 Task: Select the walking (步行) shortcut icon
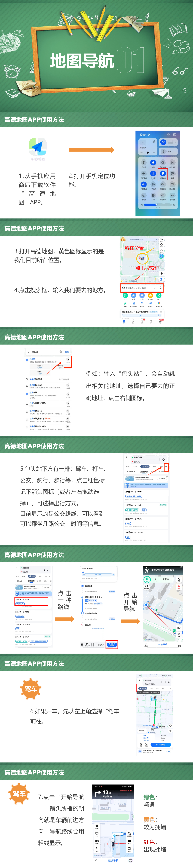(125, 303)
